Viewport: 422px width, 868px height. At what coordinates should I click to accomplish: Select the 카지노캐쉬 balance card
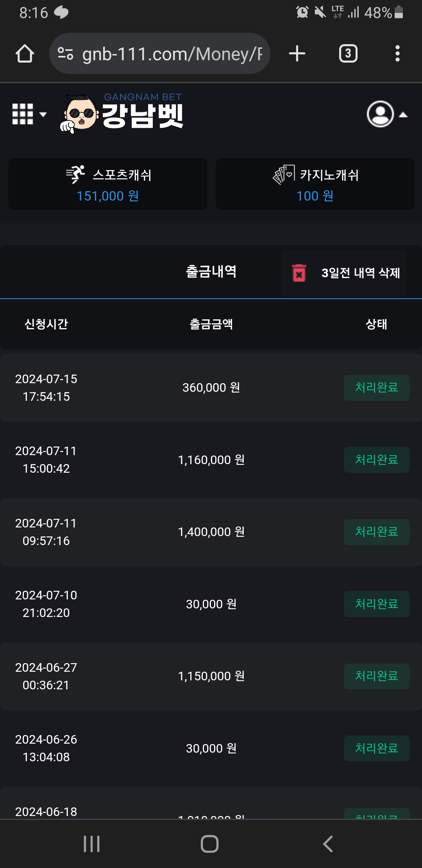click(315, 184)
